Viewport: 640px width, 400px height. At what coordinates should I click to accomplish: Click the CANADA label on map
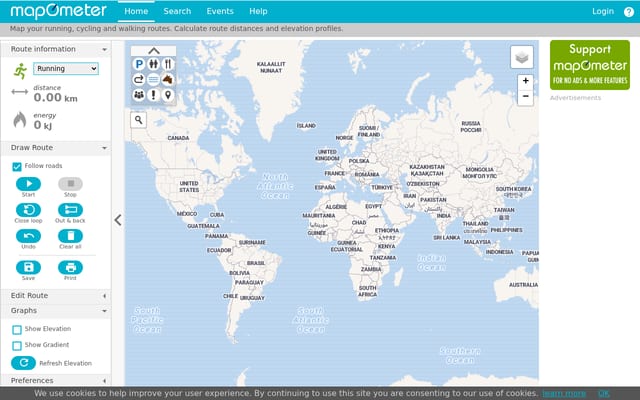(178, 138)
